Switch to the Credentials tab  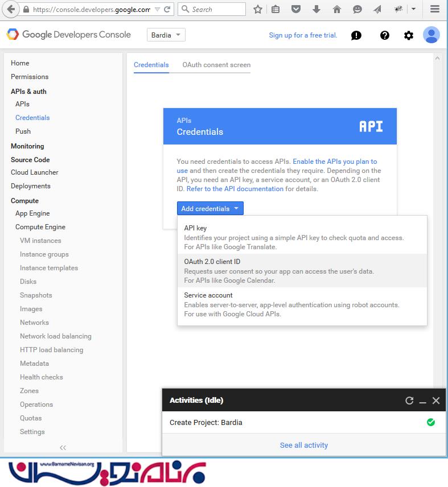[151, 65]
